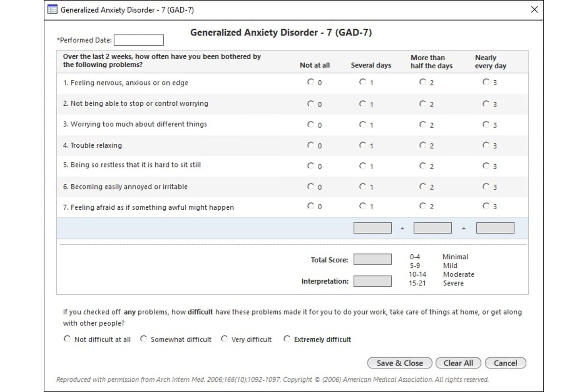Click the copyright notice at the bottom
Viewport: 588px width, 392px height.
click(x=273, y=380)
